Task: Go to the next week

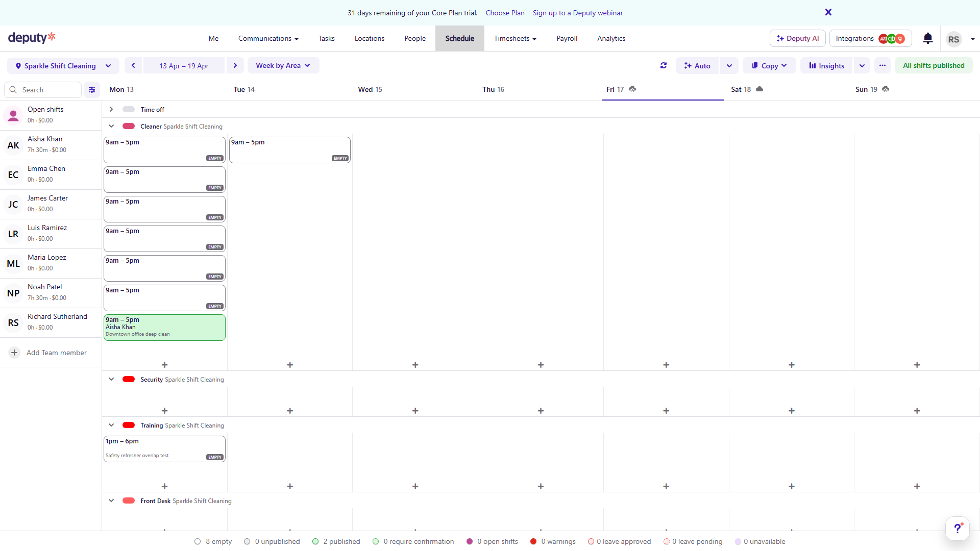Action: (235, 65)
